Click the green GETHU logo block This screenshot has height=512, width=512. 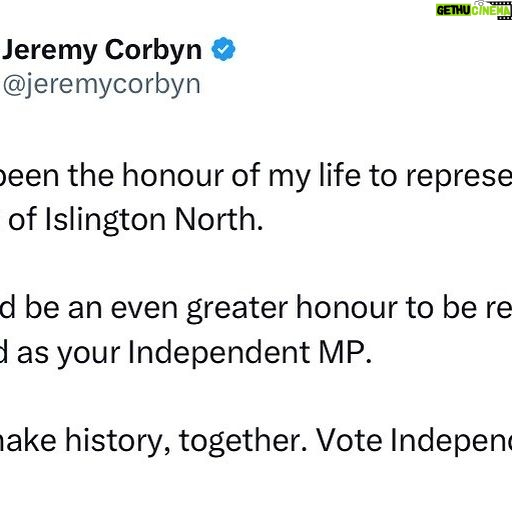pos(453,10)
